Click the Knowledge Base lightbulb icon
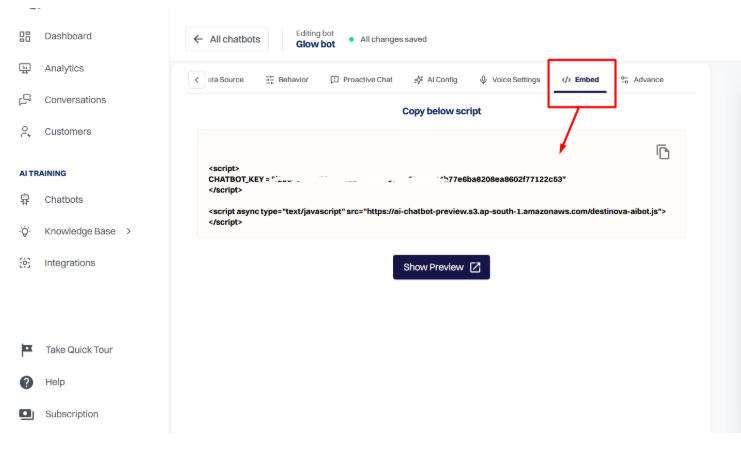The width and height of the screenshot is (741, 453). point(25,231)
